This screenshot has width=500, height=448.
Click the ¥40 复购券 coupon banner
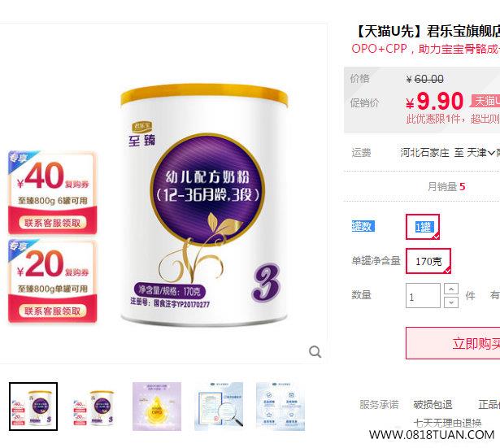tap(52, 192)
